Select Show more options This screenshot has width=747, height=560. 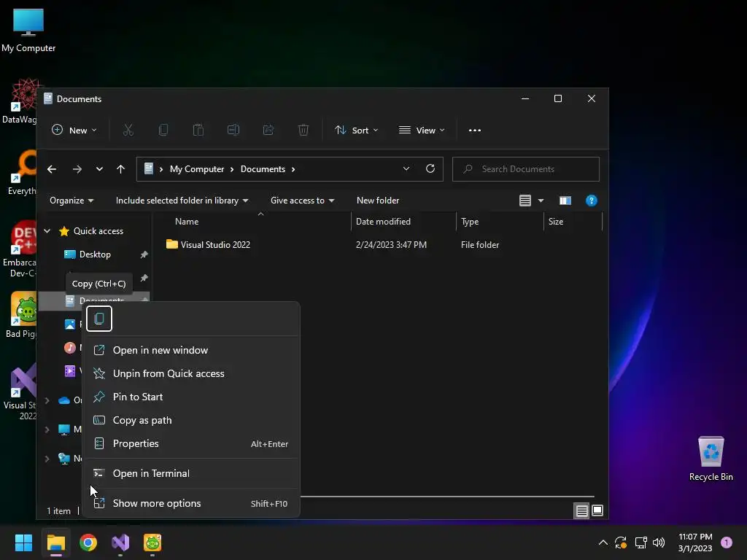point(191,503)
